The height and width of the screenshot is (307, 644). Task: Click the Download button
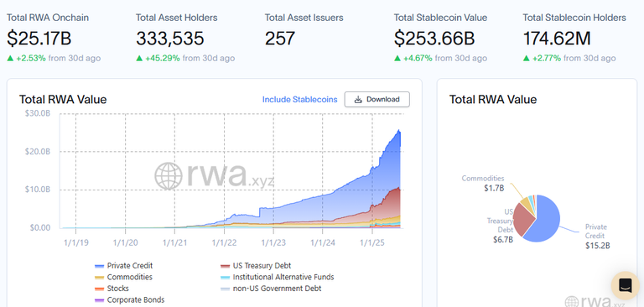click(x=377, y=100)
